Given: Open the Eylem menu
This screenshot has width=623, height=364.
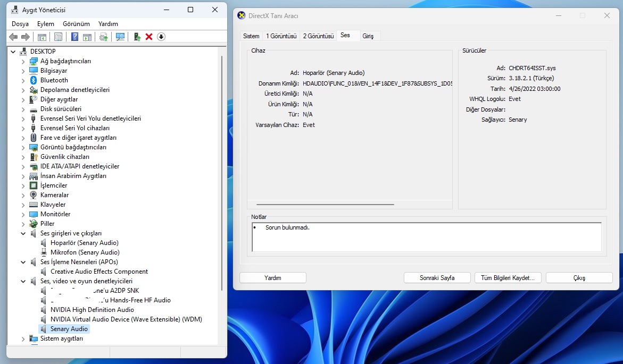Looking at the screenshot, I should 46,24.
